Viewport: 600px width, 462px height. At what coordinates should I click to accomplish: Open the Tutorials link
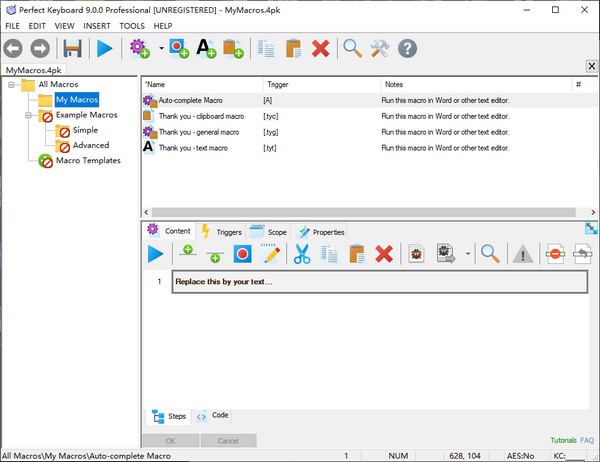(562, 440)
